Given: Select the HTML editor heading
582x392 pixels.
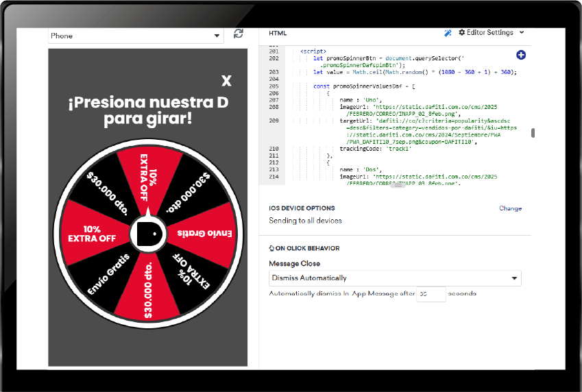Looking at the screenshot, I should pyautogui.click(x=278, y=33).
